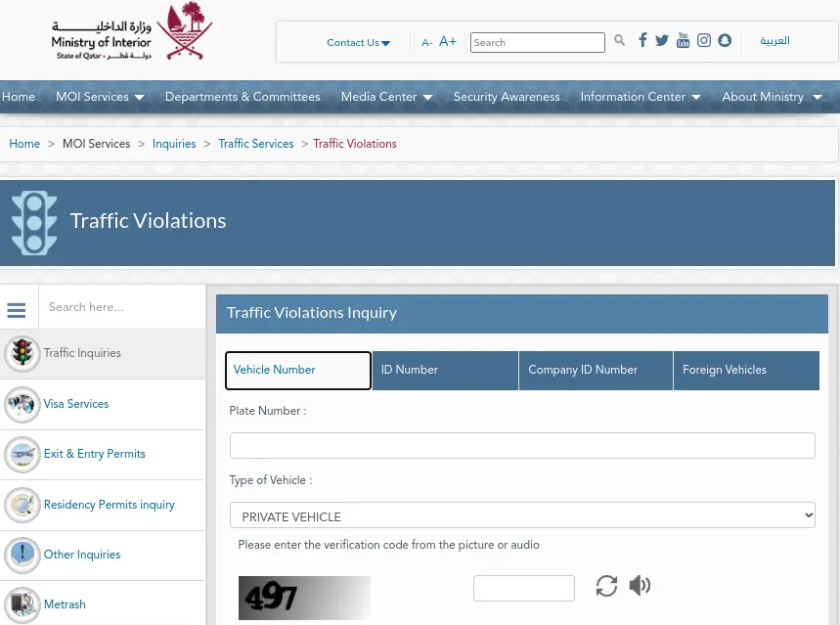
Task: Open Departments & Committees menu item
Action: (243, 97)
